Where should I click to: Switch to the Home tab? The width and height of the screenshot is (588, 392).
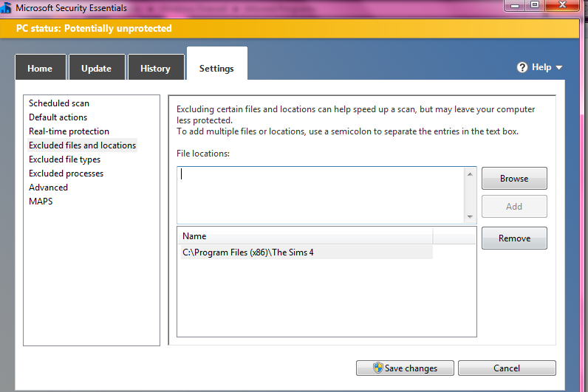point(40,68)
